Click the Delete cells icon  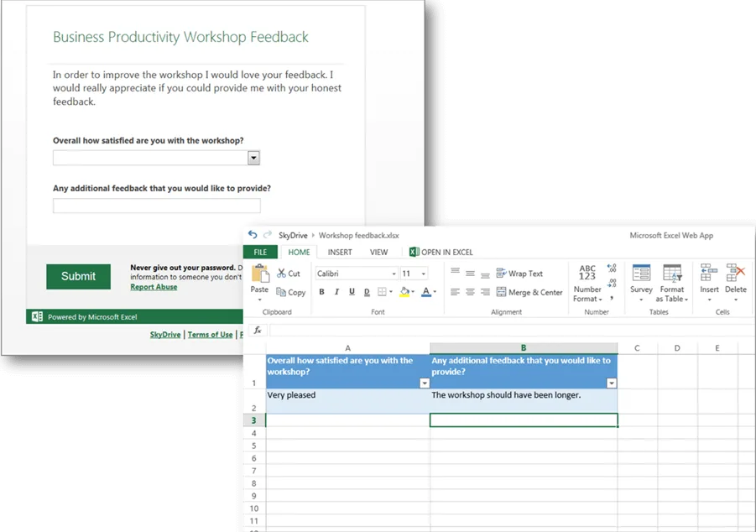tap(735, 274)
